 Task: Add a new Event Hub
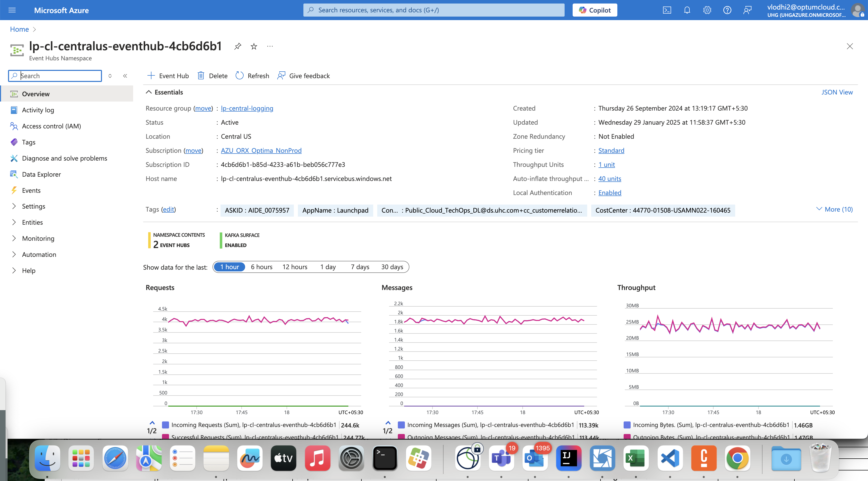168,76
